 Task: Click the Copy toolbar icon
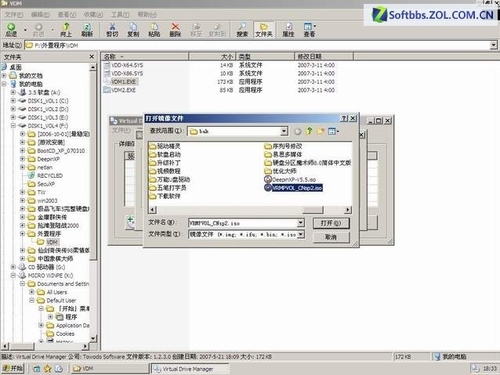tap(133, 29)
